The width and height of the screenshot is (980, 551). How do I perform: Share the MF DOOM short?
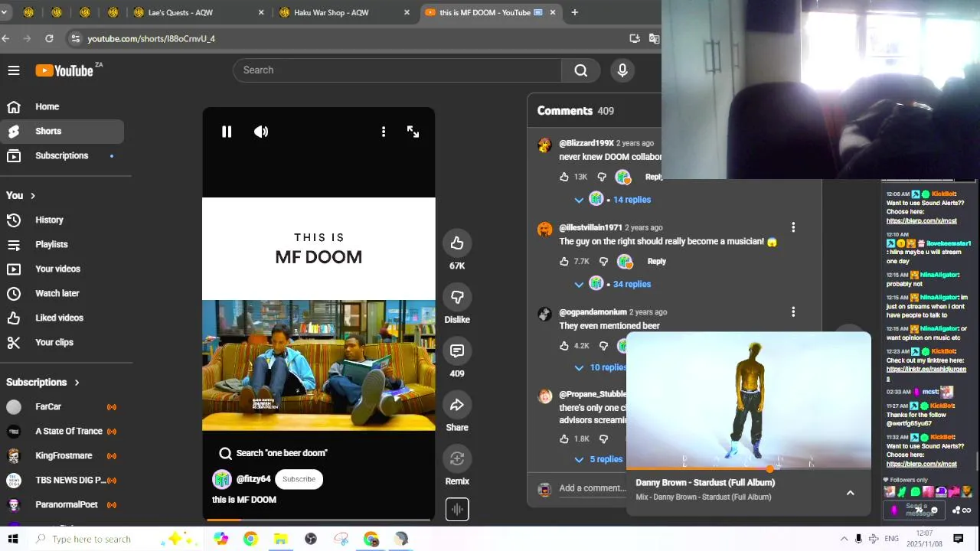457,405
